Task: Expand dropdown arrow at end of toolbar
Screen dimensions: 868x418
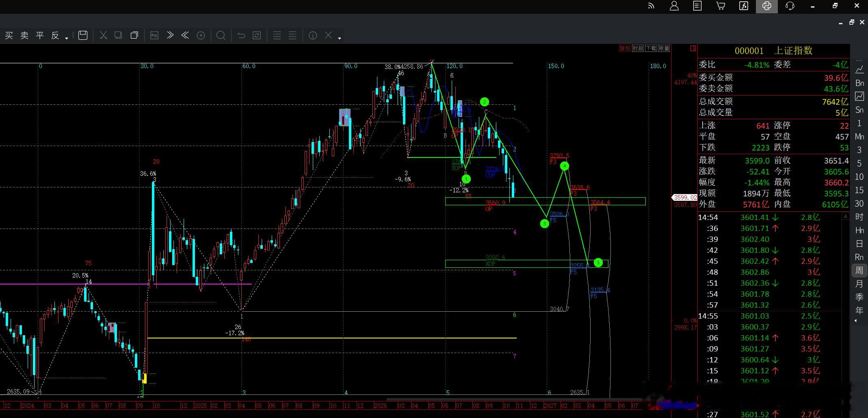Action: pos(340,38)
